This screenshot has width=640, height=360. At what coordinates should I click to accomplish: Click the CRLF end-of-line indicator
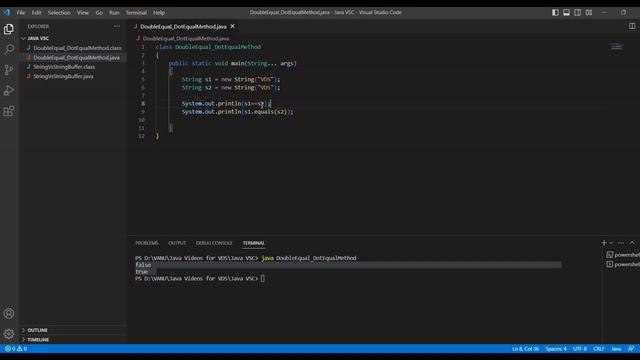[x=598, y=349]
